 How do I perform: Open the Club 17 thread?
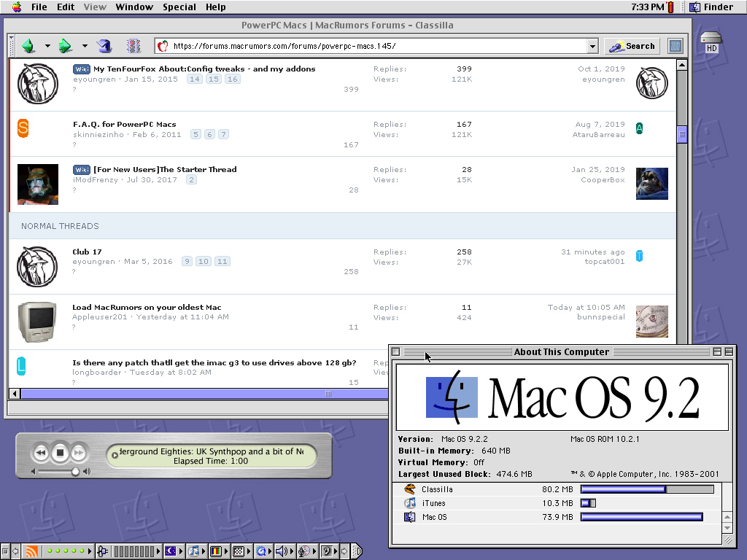(87, 252)
